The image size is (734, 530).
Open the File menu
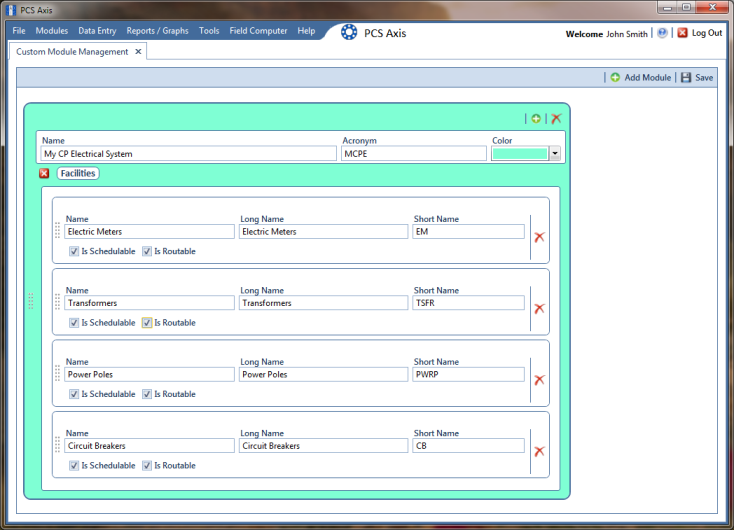19,31
